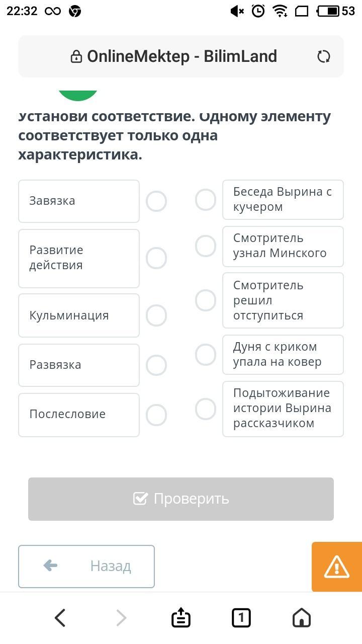Open the browser share icon

coord(181,617)
